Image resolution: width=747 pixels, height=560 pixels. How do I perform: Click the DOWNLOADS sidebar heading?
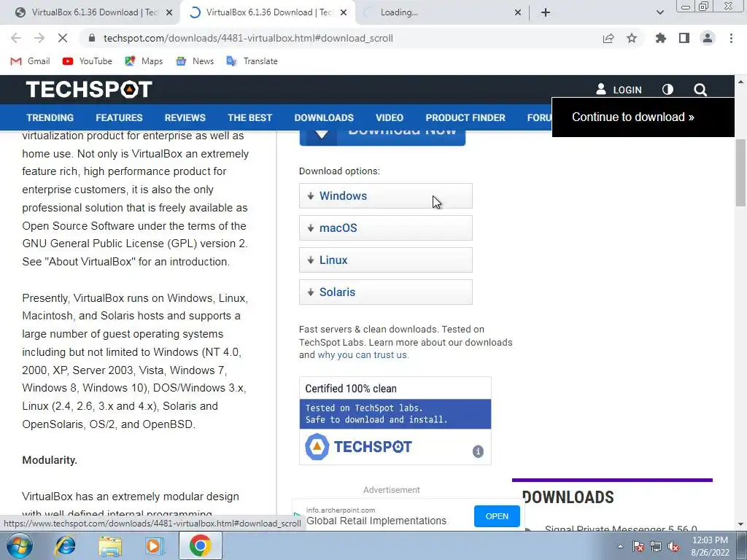coord(568,497)
